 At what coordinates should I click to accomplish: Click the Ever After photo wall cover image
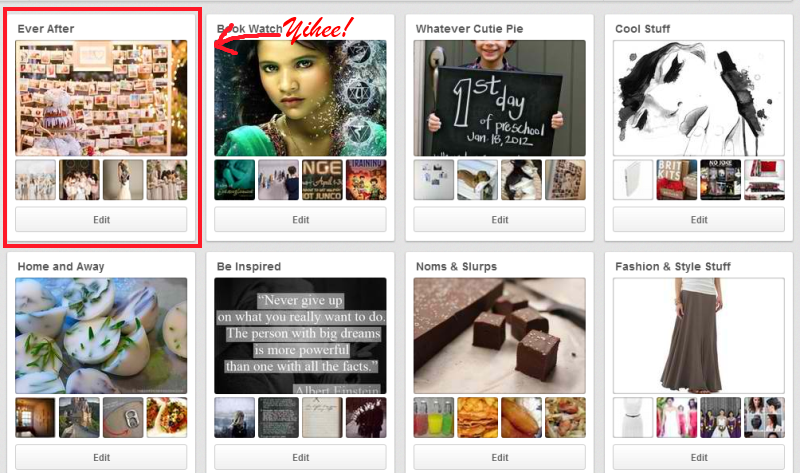point(101,98)
